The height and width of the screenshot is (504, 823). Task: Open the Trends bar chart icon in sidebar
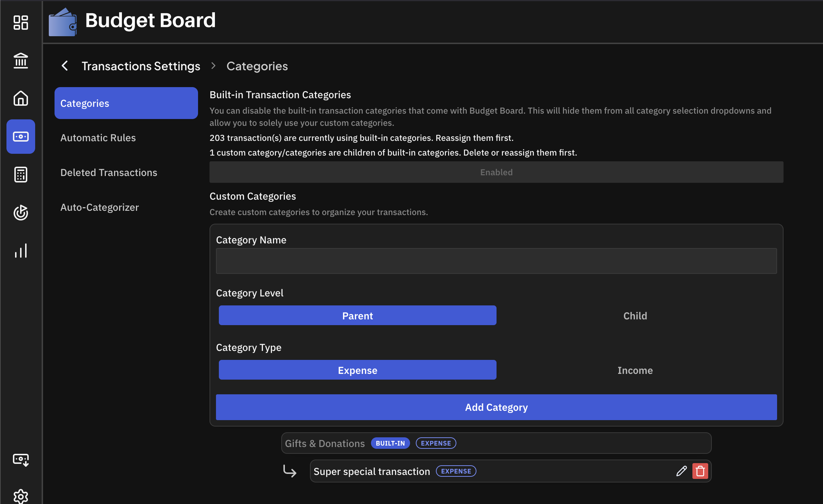point(21,251)
